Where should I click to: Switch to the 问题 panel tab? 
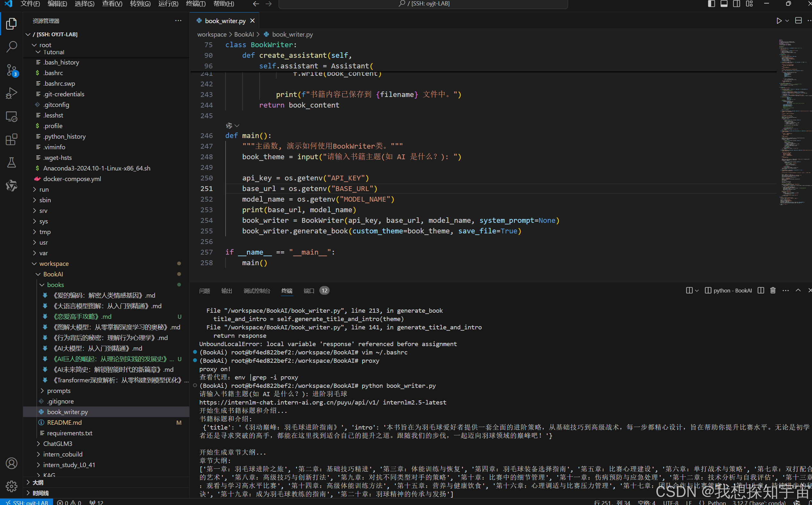(x=204, y=291)
